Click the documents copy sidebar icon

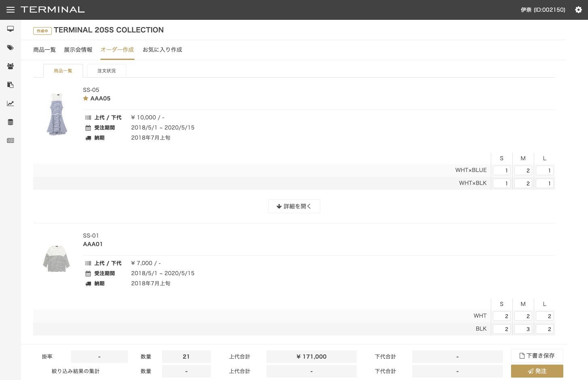[x=11, y=85]
